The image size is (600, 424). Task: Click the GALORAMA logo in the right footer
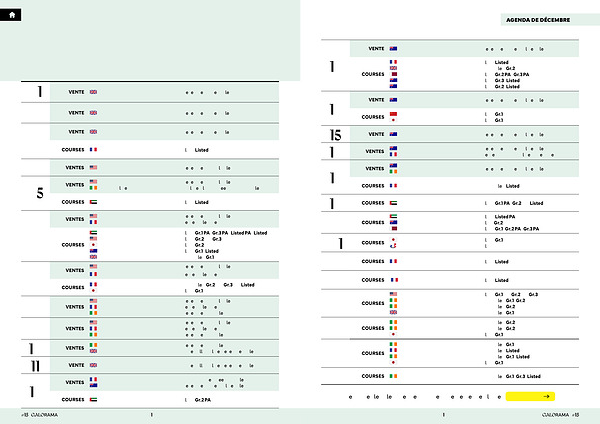point(555,413)
